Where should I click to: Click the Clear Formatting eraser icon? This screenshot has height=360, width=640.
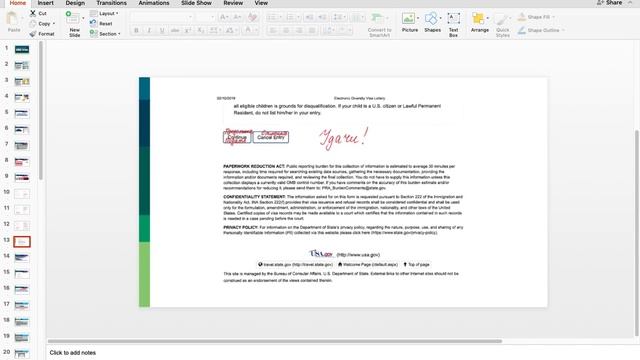[x=253, y=17]
